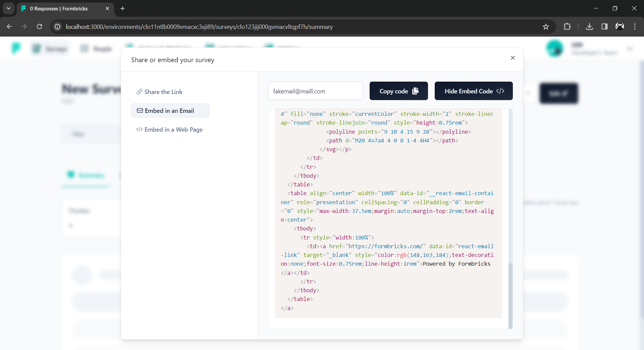Reload the page with browser refresh icon

40,27
